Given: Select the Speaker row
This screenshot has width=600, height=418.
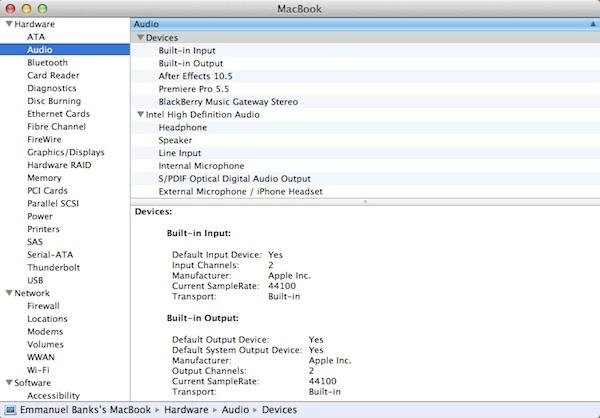Looking at the screenshot, I should (365, 140).
